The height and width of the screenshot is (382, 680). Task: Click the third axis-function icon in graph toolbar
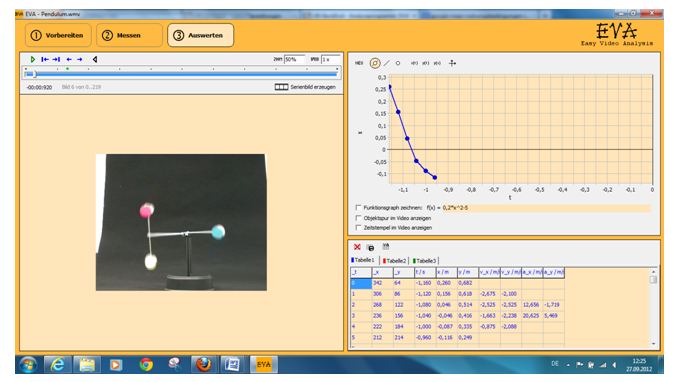click(x=437, y=63)
